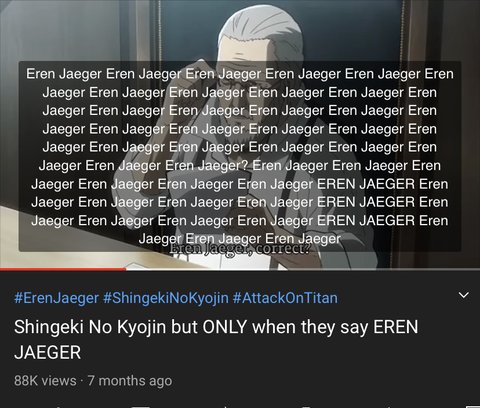Open the #ShingekiNoKyojin hashtag
The height and width of the screenshot is (408, 480).
(166, 298)
